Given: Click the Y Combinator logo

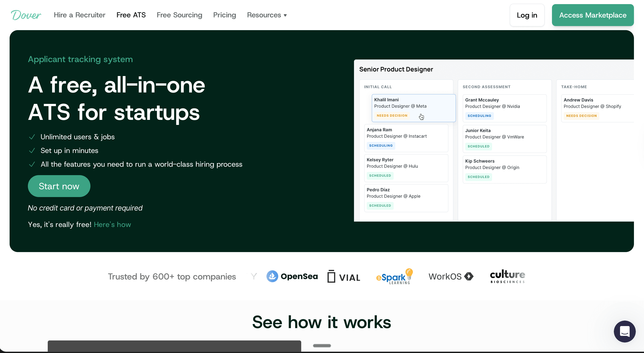Looking at the screenshot, I should pyautogui.click(x=254, y=277).
